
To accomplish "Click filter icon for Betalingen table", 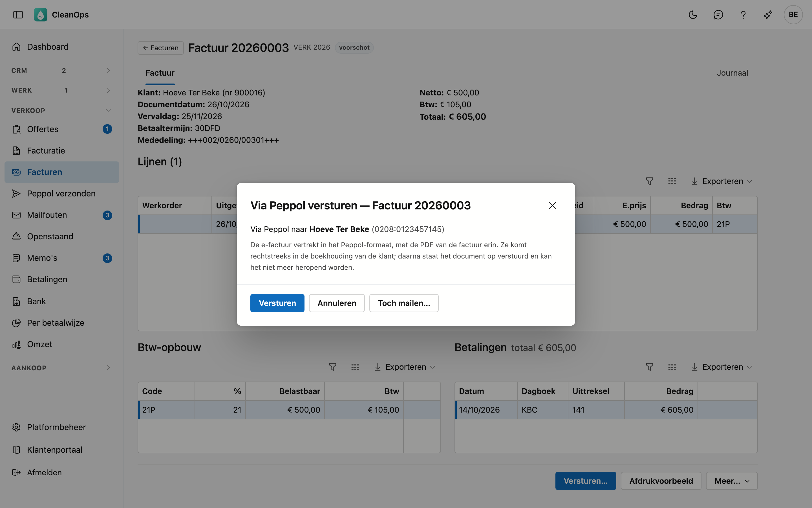I will tap(649, 367).
